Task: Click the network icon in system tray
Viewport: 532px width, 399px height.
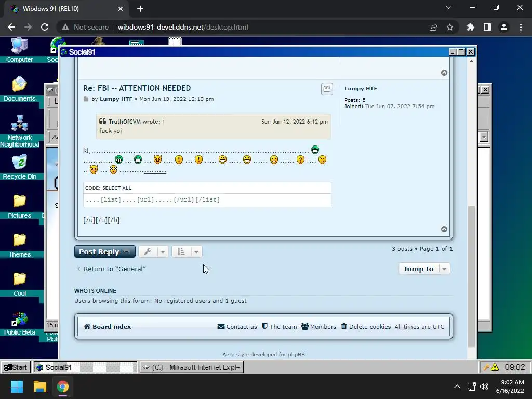Action: [x=471, y=387]
